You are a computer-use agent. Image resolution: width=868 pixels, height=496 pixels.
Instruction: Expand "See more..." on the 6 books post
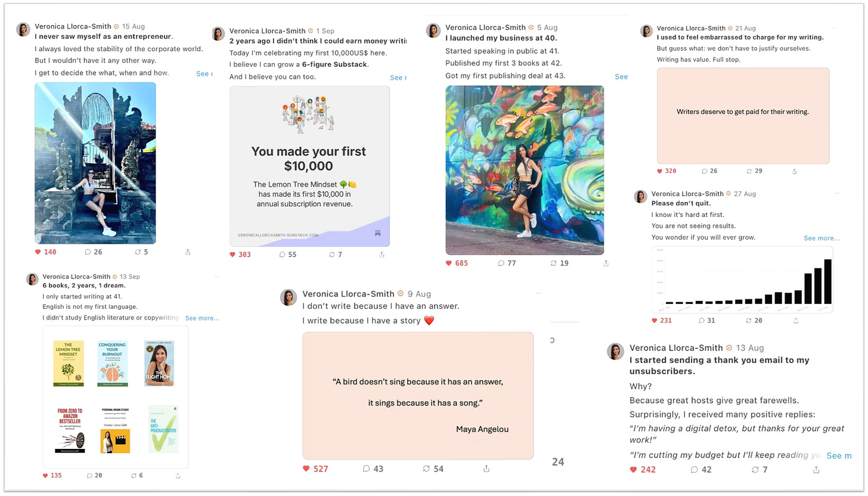(202, 318)
